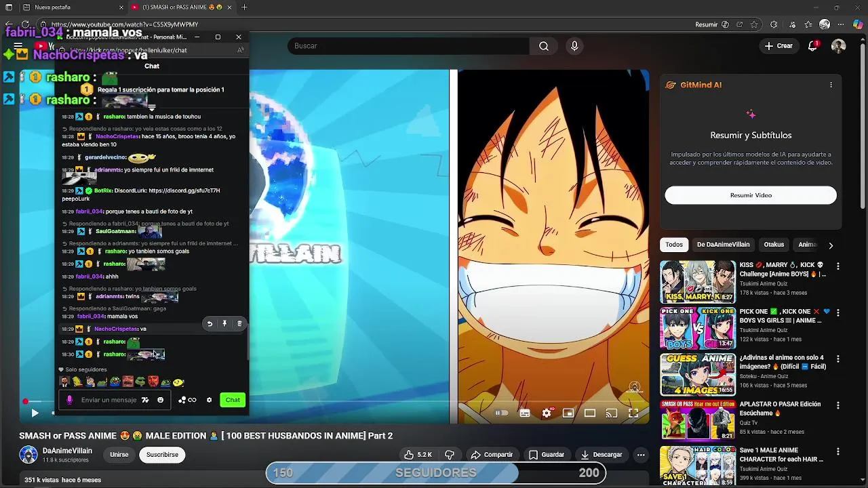This screenshot has height=488, width=868.
Task: Click the Suscribirse button
Action: [163, 455]
